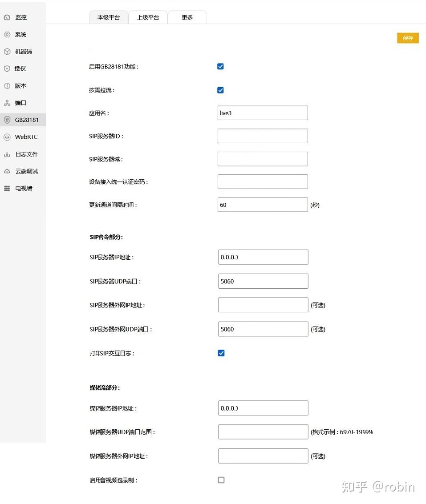Switch to the 上级平台 tab

pos(148,17)
